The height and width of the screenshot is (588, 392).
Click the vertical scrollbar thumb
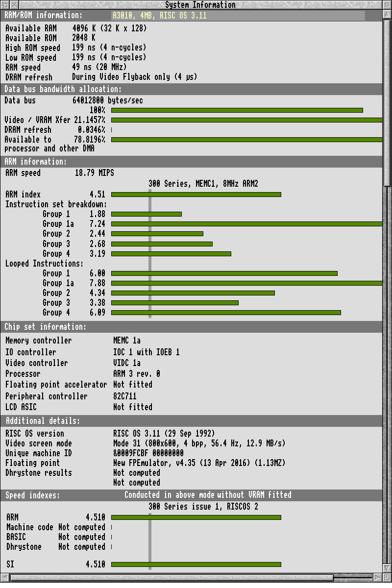pos(387,103)
